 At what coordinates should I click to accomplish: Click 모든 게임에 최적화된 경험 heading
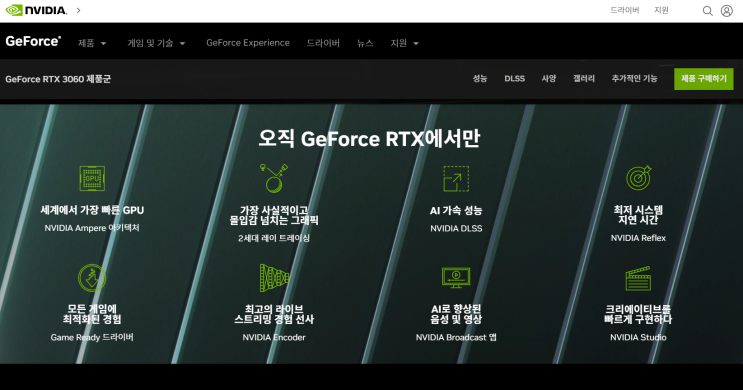pos(92,314)
